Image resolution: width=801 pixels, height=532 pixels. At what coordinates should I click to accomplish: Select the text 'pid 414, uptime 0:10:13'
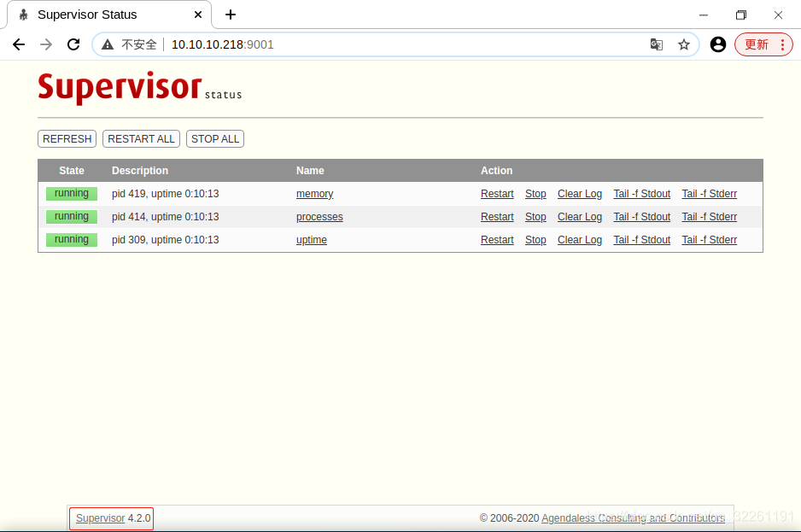click(x=166, y=217)
